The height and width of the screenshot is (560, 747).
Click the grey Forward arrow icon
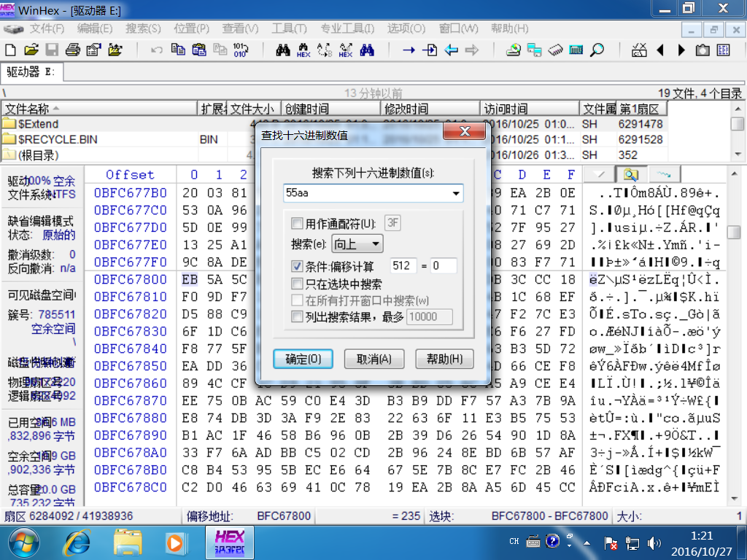click(472, 50)
